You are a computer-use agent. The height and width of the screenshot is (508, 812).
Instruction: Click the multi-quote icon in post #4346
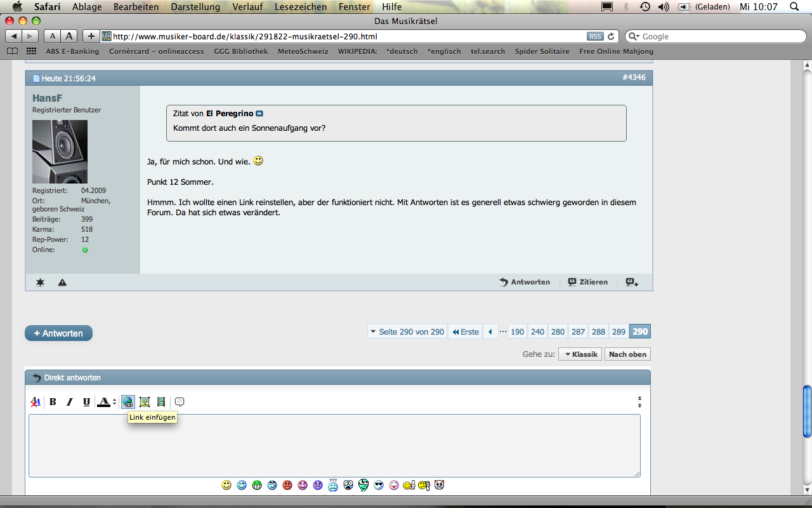tap(632, 282)
